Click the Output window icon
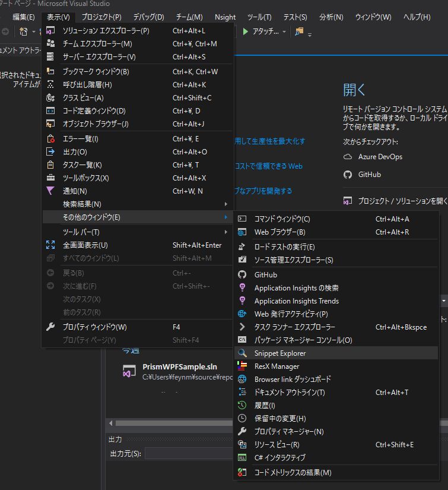Screen dimensions: 448x490 [x=50, y=151]
